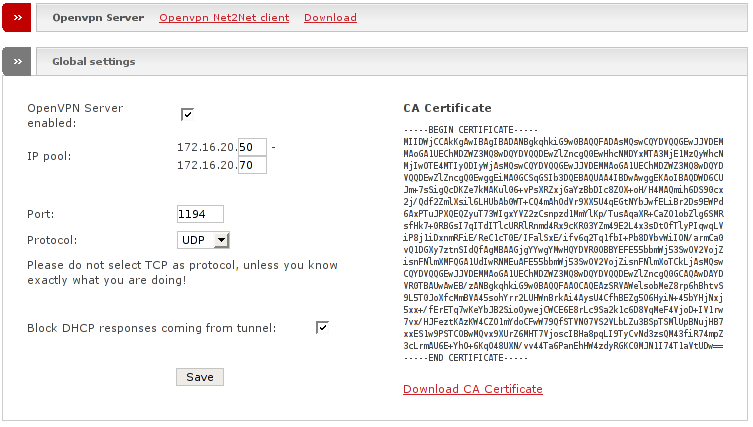
Task: Click the CA Certificate heading
Action: [447, 108]
